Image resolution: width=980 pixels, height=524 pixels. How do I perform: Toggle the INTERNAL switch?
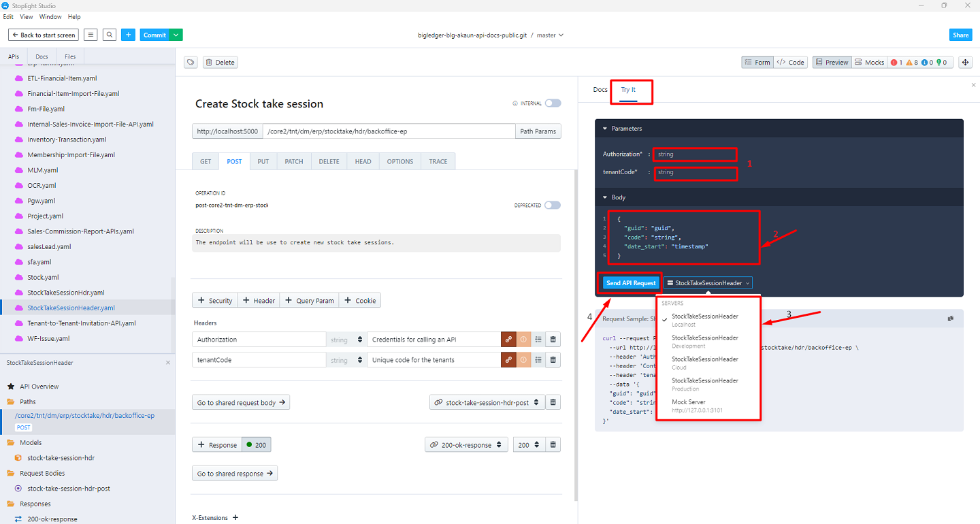tap(553, 103)
